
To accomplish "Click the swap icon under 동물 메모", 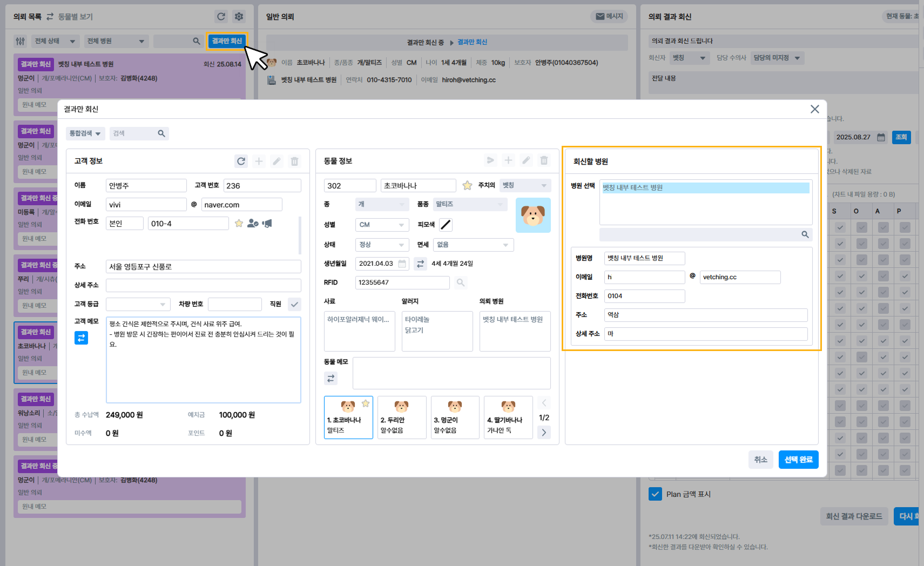I will click(331, 379).
